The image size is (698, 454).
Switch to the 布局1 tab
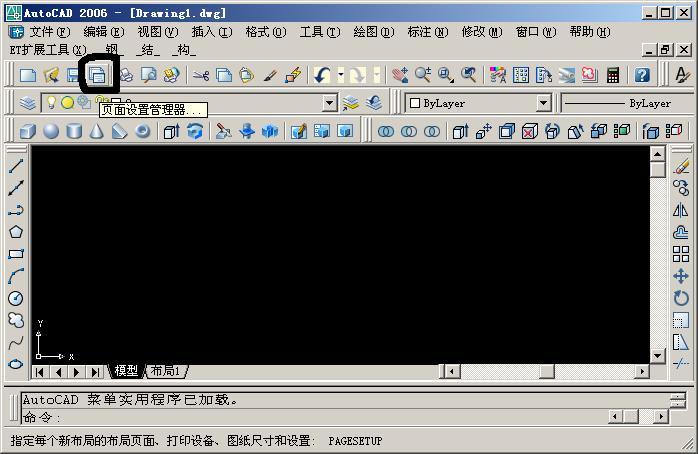166,371
